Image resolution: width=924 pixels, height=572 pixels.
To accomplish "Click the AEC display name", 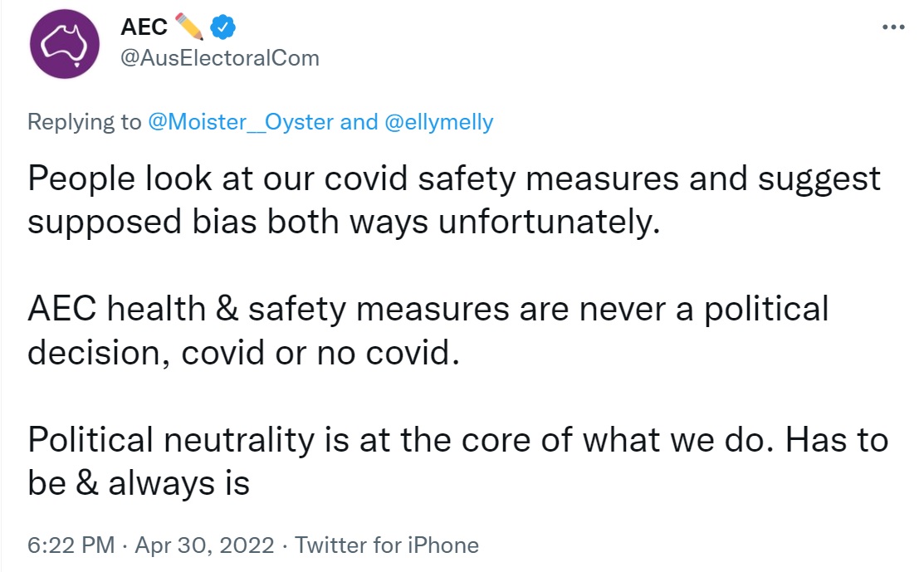I will 144,28.
